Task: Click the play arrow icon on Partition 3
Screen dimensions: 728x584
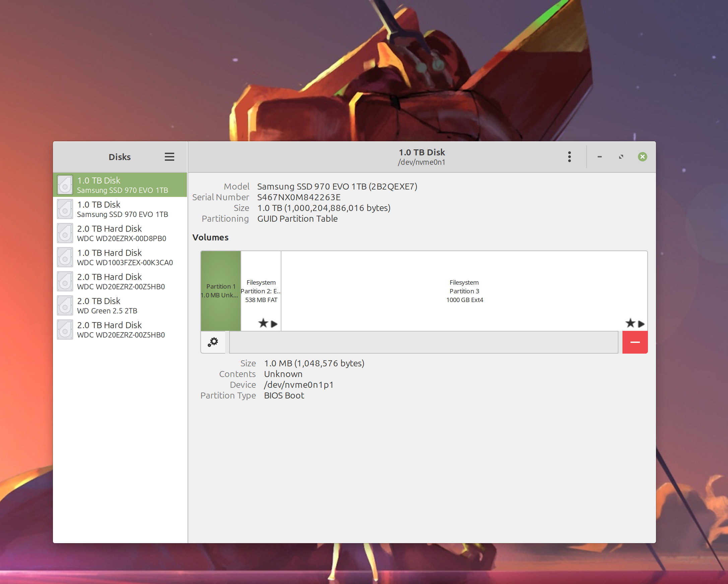Action: (x=641, y=324)
